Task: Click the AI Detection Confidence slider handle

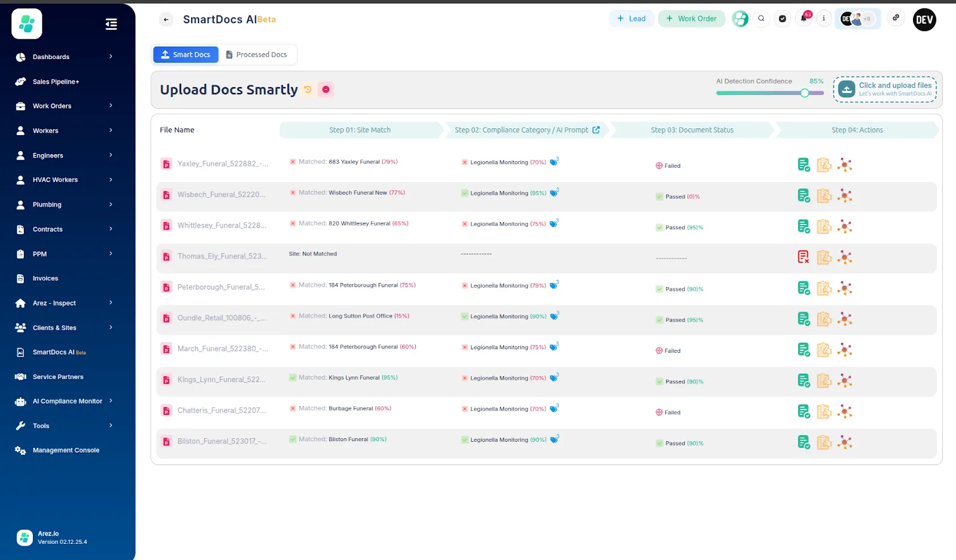Action: click(x=805, y=93)
